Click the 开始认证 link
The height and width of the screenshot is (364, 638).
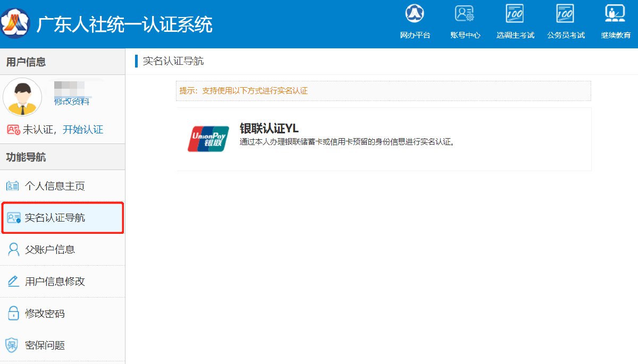pos(83,130)
